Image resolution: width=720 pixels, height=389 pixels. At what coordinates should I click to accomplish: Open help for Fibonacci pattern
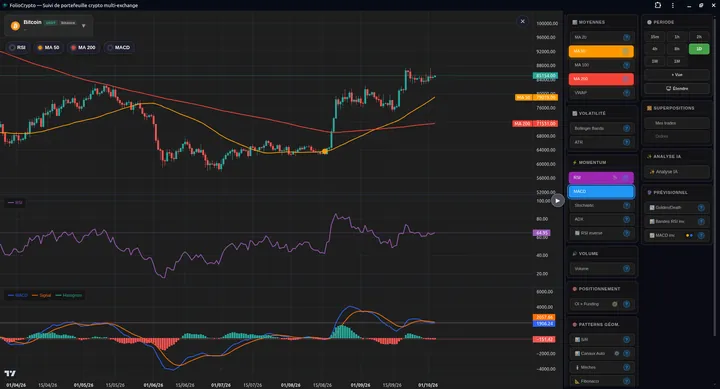(626, 381)
